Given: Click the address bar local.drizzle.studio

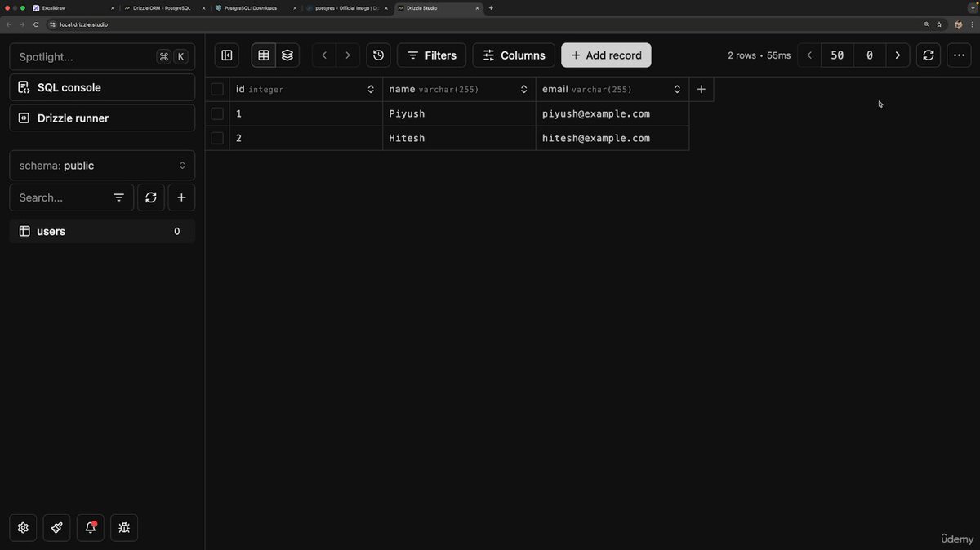Looking at the screenshot, I should [x=482, y=24].
